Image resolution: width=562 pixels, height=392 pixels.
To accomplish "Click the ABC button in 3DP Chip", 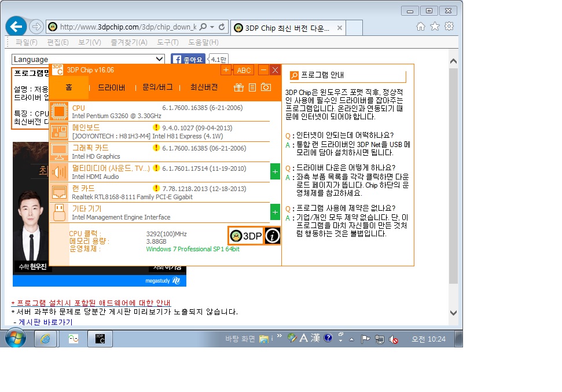I will point(244,70).
